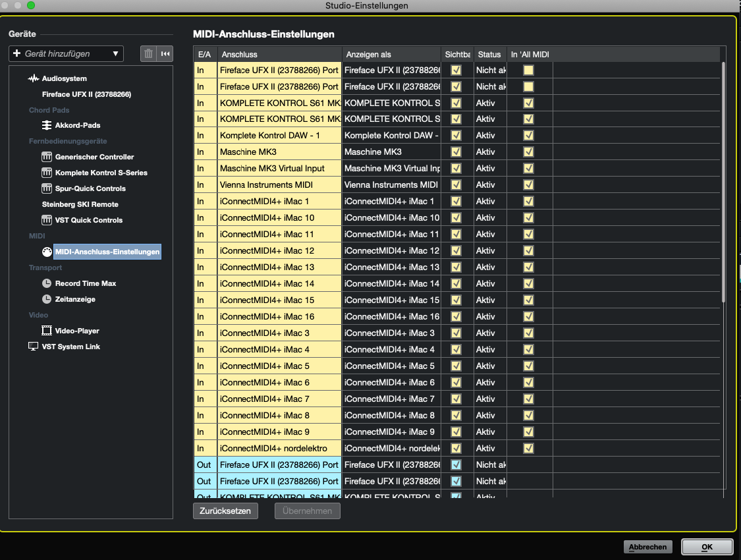Click the green window zoom button
The width and height of the screenshot is (741, 560).
tap(31, 5)
